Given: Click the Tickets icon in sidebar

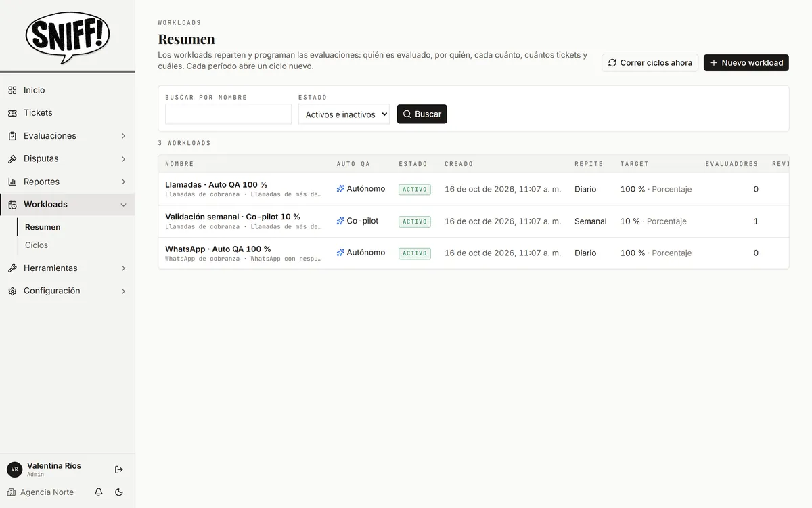Looking at the screenshot, I should pyautogui.click(x=12, y=113).
